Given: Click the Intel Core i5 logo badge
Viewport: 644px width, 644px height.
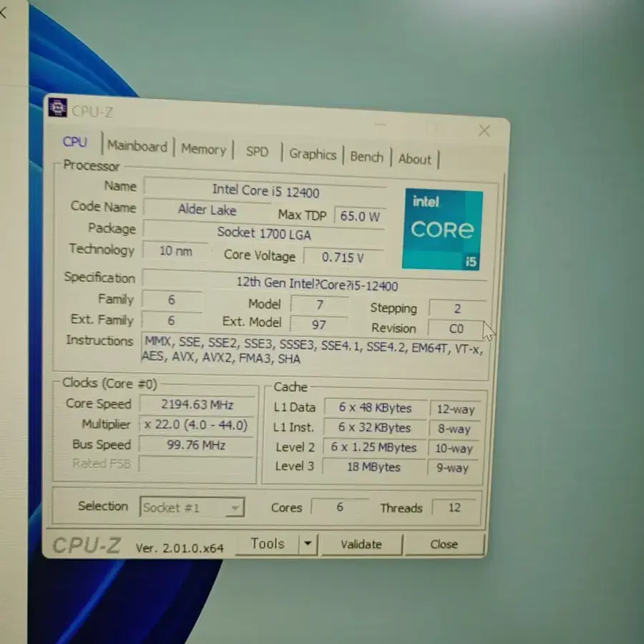Looking at the screenshot, I should click(442, 230).
